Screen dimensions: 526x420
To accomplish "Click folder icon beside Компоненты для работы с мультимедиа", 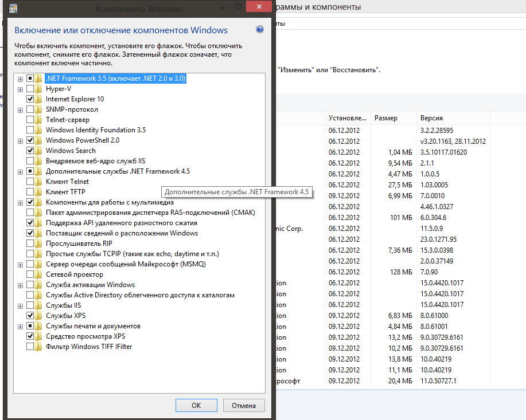I will [38, 202].
